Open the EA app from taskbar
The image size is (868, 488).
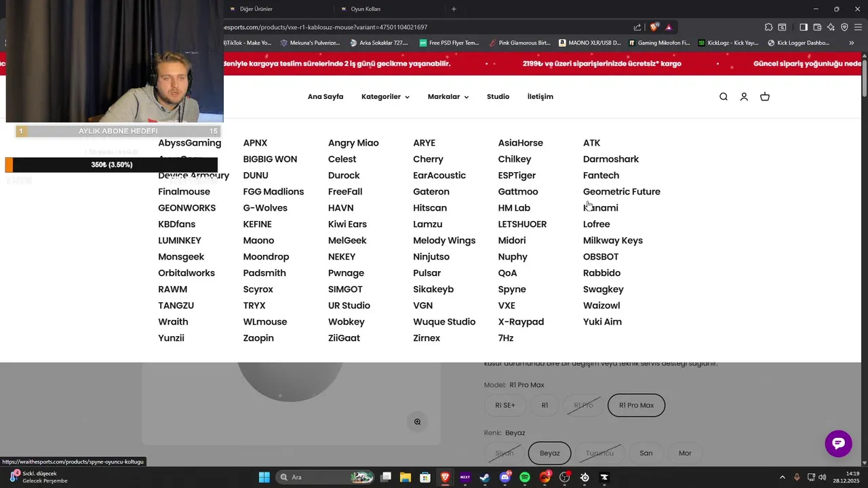[545, 477]
